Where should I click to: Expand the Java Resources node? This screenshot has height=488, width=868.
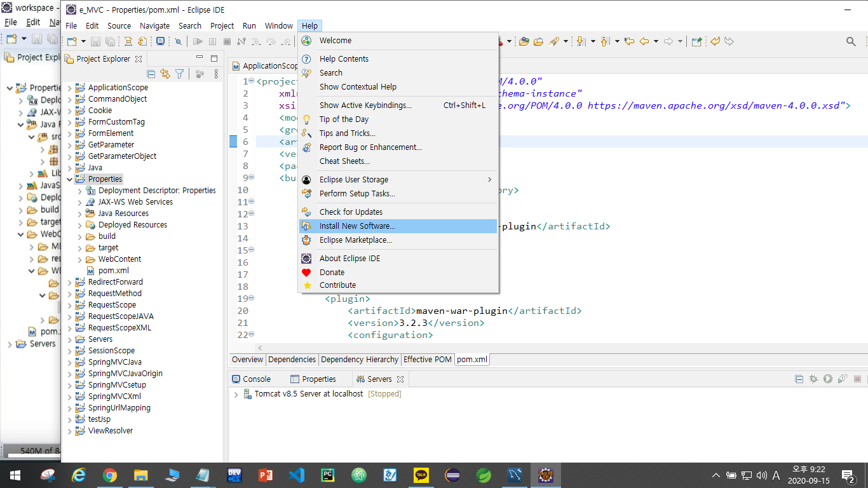(x=79, y=213)
